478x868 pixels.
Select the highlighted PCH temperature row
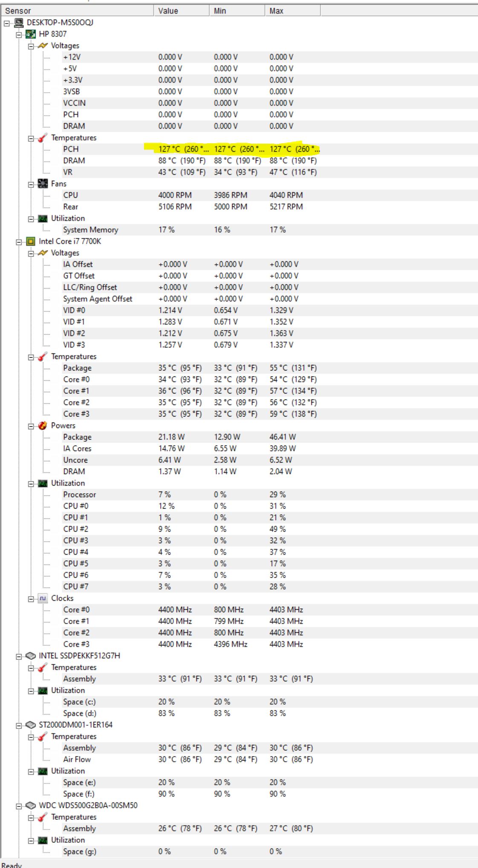[x=71, y=149]
